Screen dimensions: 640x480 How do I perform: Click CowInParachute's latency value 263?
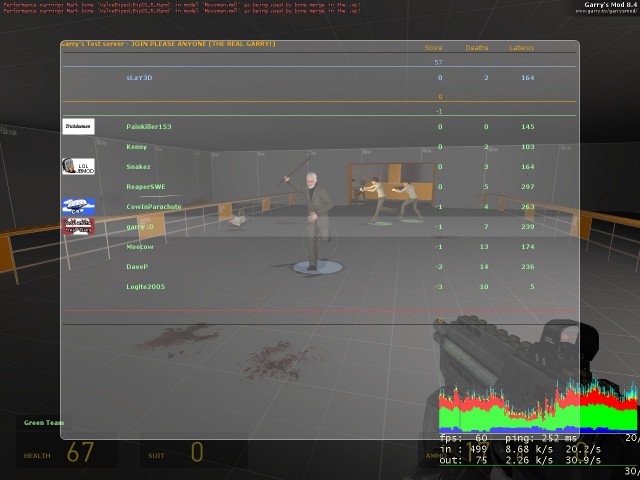click(527, 207)
